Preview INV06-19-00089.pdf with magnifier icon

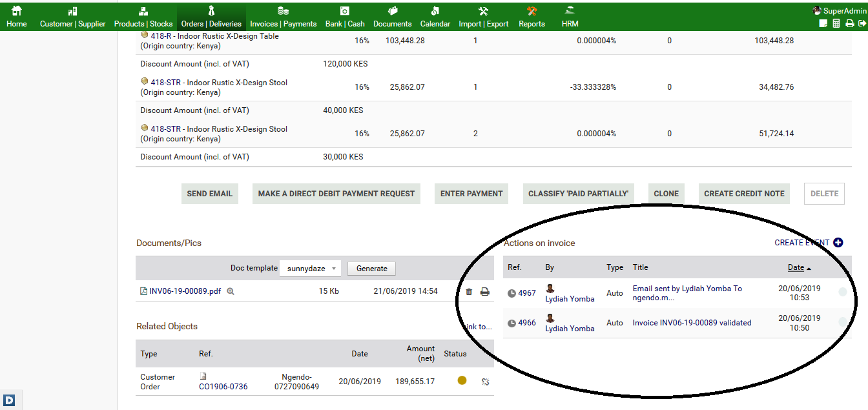coord(231,292)
